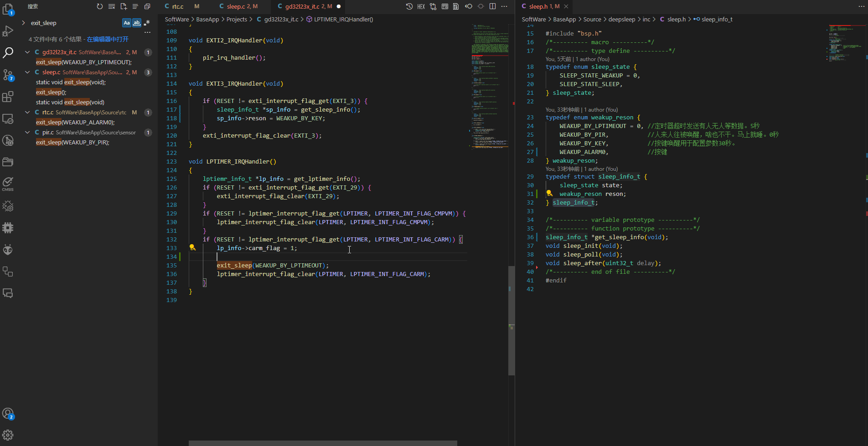Viewport: 868px width, 446px height.
Task: Open the PlatformIO alien-head view
Action: pos(8,250)
